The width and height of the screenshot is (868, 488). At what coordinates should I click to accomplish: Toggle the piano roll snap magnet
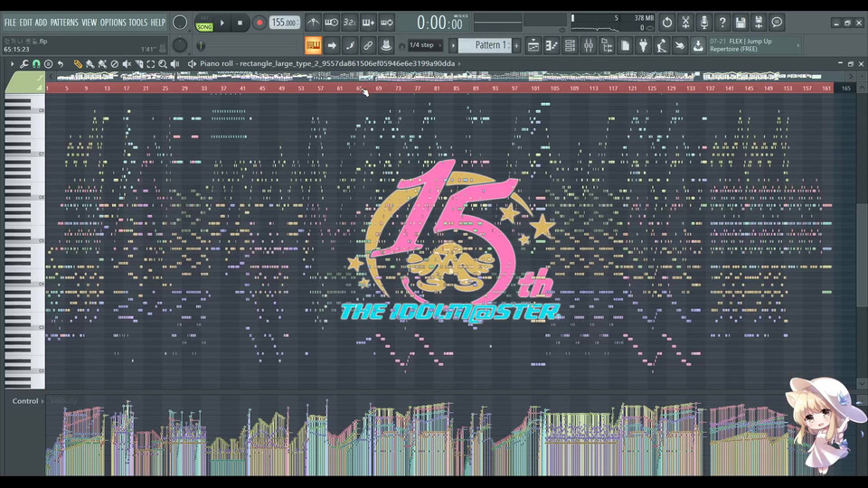(36, 64)
